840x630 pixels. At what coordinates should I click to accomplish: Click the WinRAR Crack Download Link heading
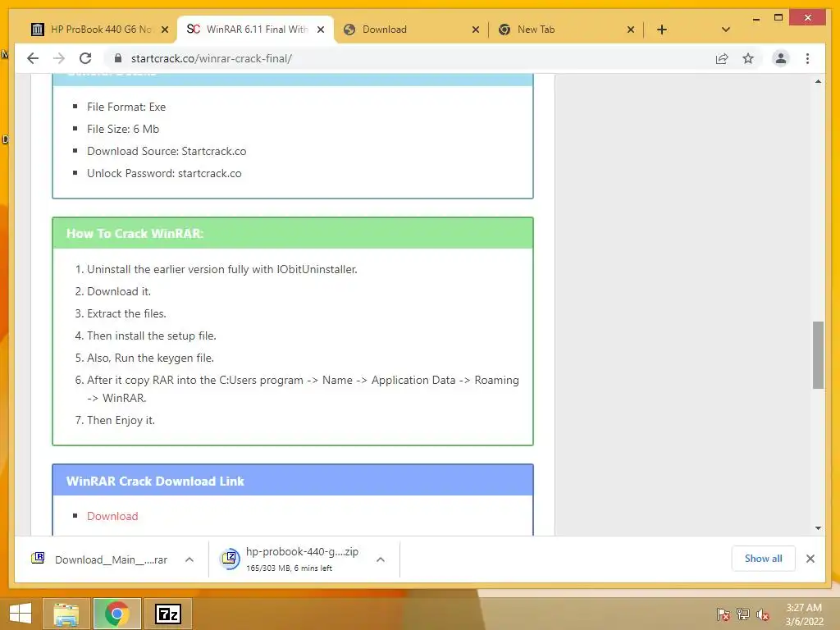155,481
